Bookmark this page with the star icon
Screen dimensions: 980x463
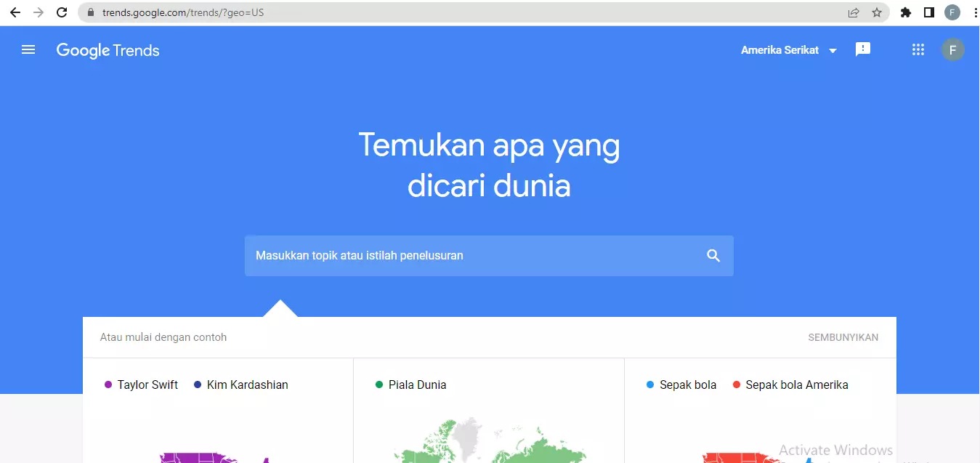[877, 12]
